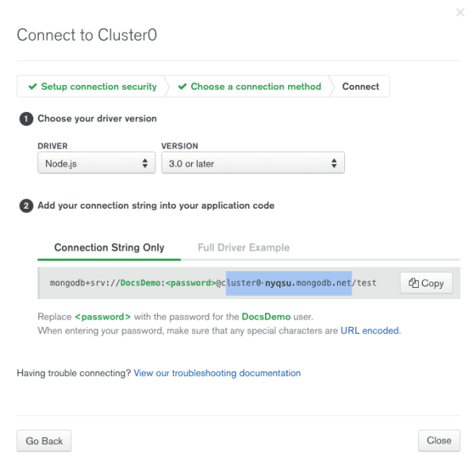Screen dimensions: 476x468
Task: Select the Connect step
Action: 360,86
